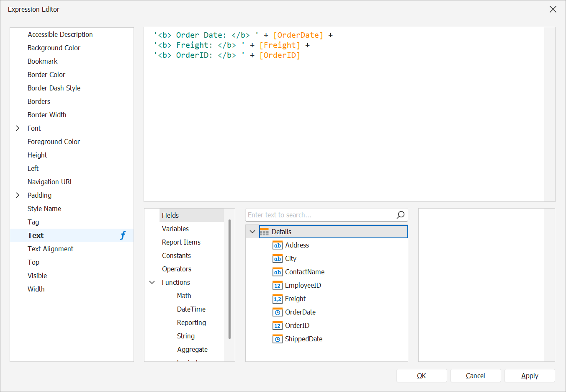This screenshot has width=566, height=392.
Task: Click the function icon beside the Text property
Action: point(123,235)
